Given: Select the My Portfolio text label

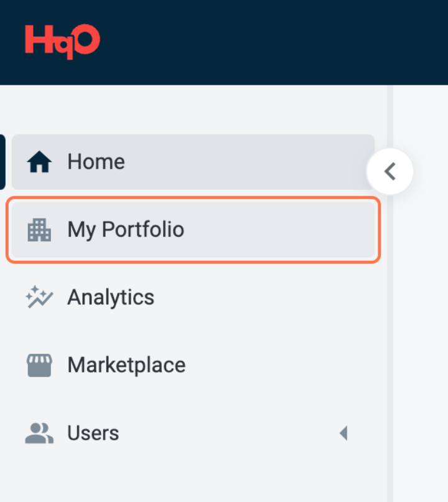Looking at the screenshot, I should click(126, 230).
